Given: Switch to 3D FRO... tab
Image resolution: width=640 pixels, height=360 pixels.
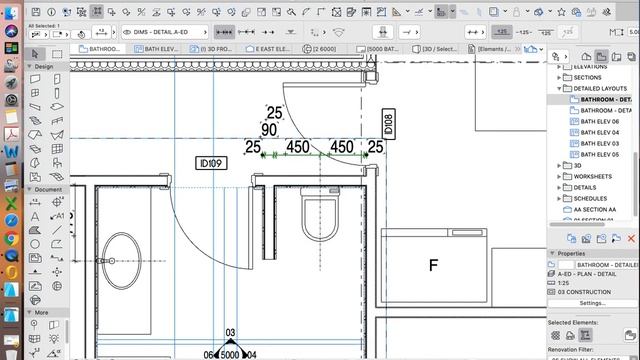Looking at the screenshot, I should tap(211, 49).
